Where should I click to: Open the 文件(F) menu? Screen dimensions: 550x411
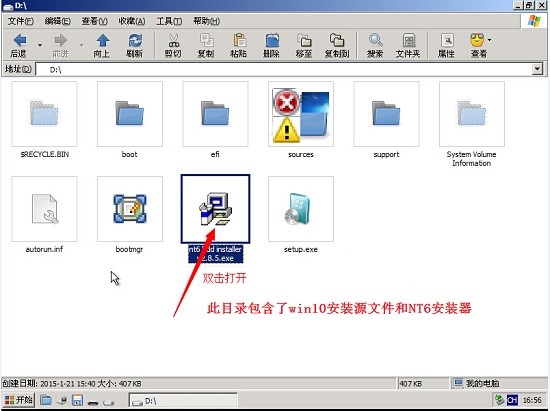pos(21,21)
